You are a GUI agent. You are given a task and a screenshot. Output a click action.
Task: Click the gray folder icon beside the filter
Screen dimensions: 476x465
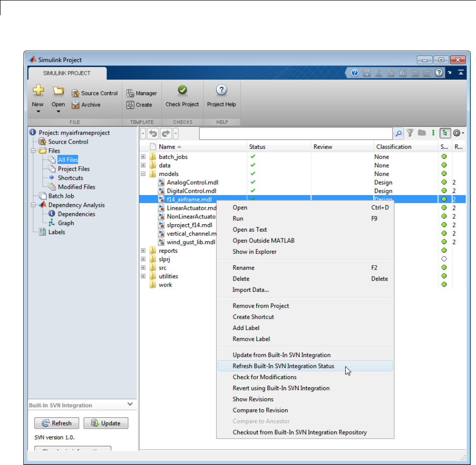422,133
